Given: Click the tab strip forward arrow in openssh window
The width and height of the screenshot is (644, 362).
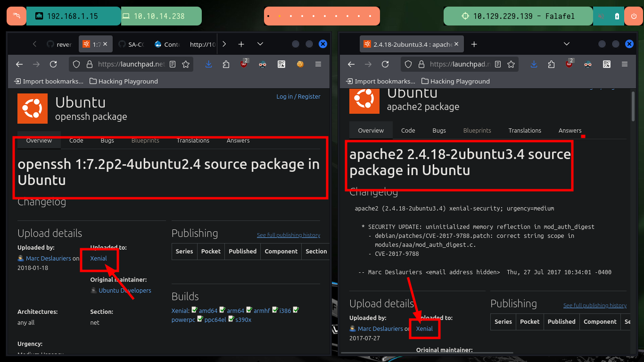Looking at the screenshot, I should [224, 44].
